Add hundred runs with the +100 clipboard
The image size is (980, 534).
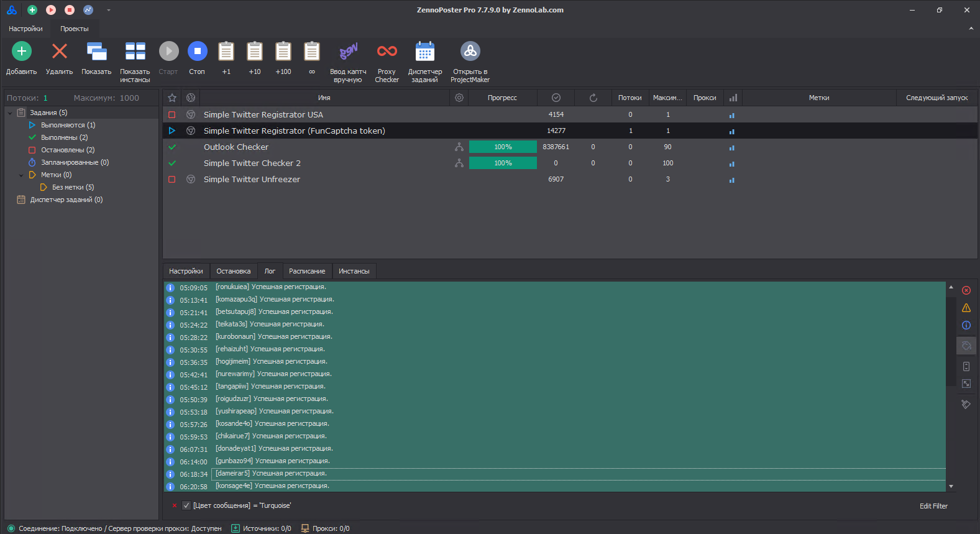(x=283, y=51)
